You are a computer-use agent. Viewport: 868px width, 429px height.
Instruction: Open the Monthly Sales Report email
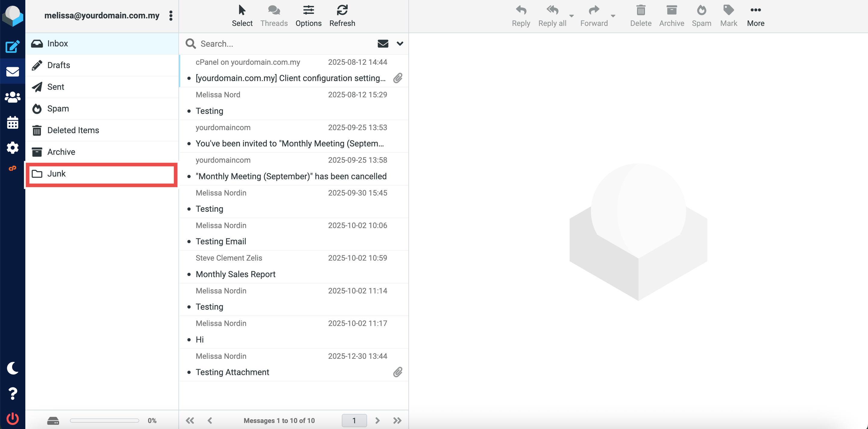(x=235, y=274)
